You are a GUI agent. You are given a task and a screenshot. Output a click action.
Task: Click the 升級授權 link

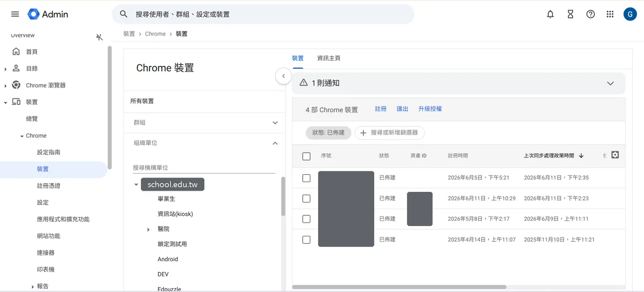click(430, 109)
